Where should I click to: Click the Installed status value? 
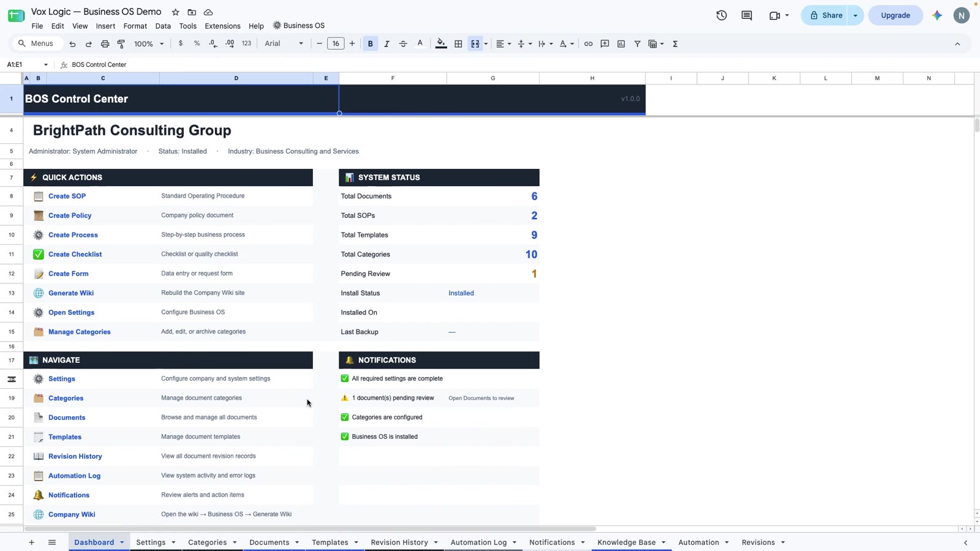[461, 293]
